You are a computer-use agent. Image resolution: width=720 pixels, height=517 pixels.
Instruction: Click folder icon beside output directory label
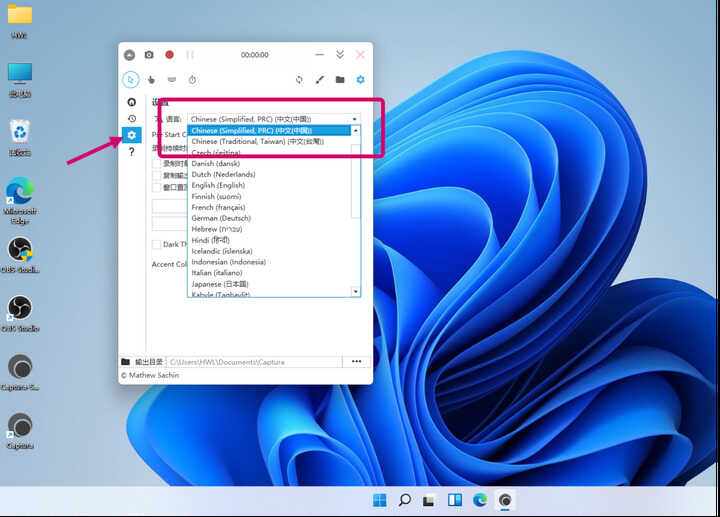125,362
